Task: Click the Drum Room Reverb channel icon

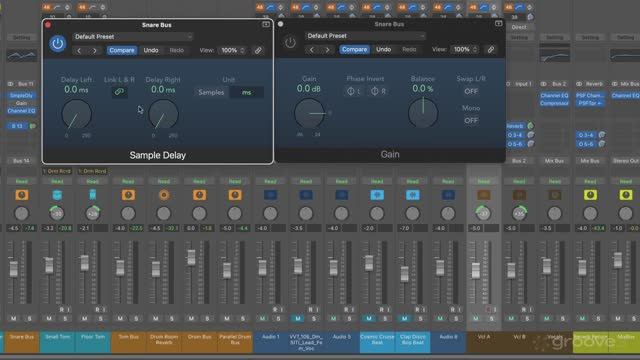Action: tap(164, 195)
